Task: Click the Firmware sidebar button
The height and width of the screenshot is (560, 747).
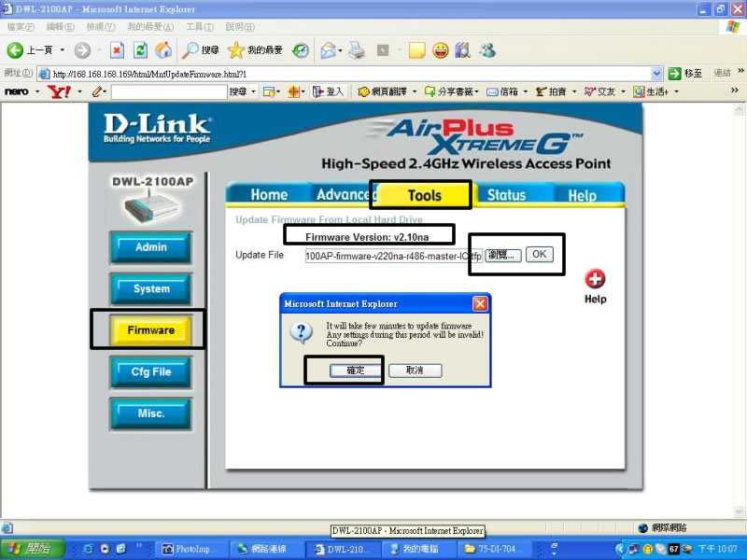Action: pos(150,330)
